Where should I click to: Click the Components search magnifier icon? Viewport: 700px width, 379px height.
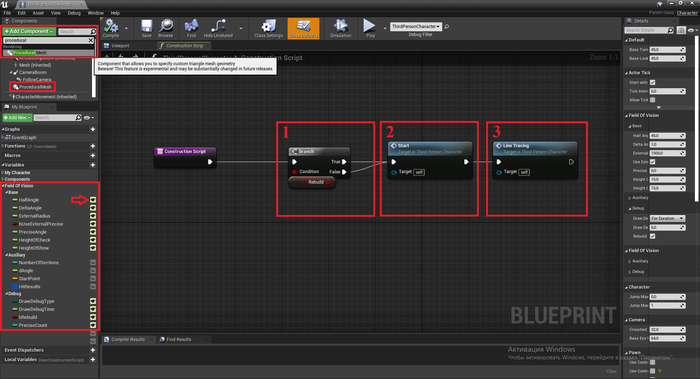tap(93, 31)
